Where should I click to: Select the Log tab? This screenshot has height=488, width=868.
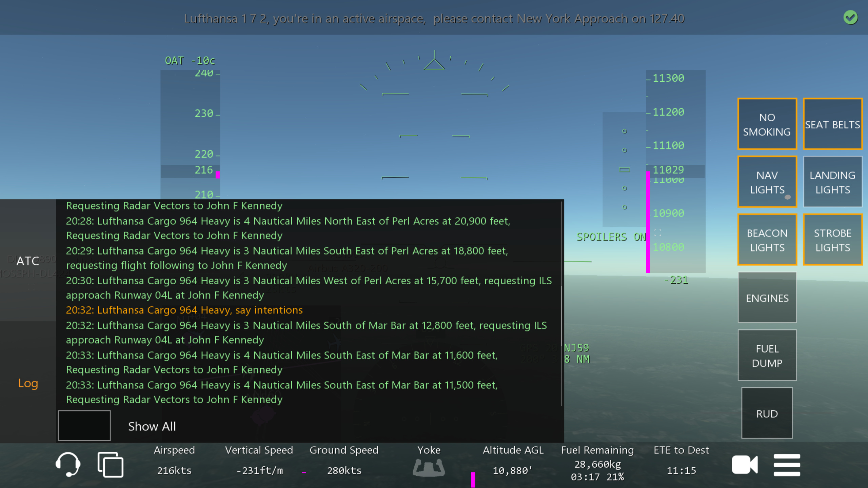point(28,383)
